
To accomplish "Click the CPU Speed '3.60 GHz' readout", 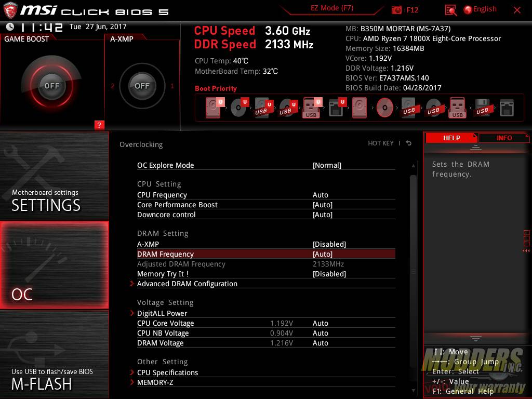I will (x=288, y=31).
